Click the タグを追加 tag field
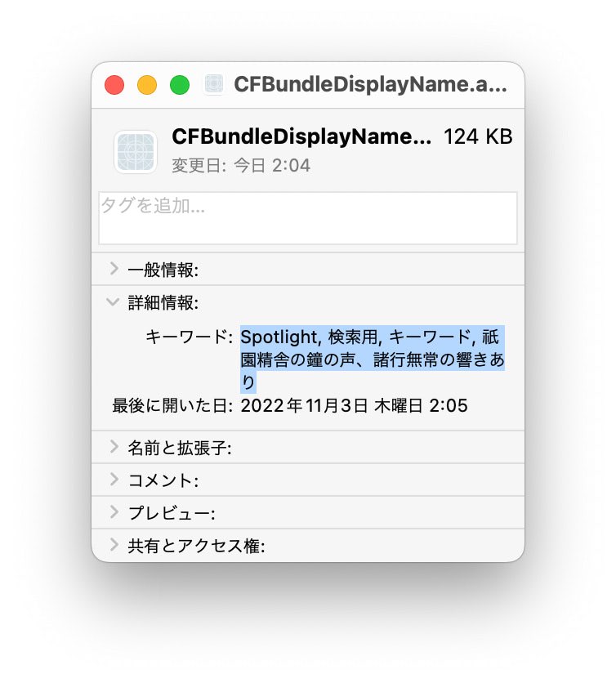Screen dimensions: 616x683 (x=308, y=218)
